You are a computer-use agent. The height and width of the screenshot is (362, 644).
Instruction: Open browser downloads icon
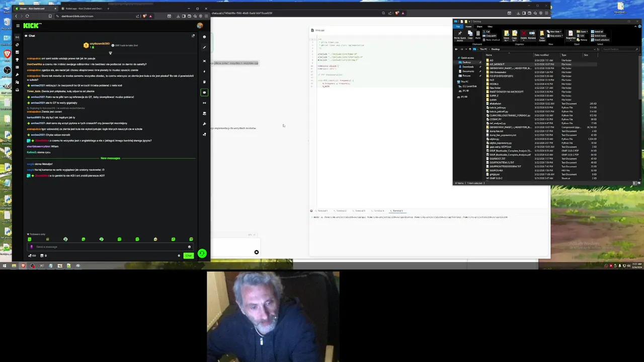pyautogui.click(x=178, y=16)
